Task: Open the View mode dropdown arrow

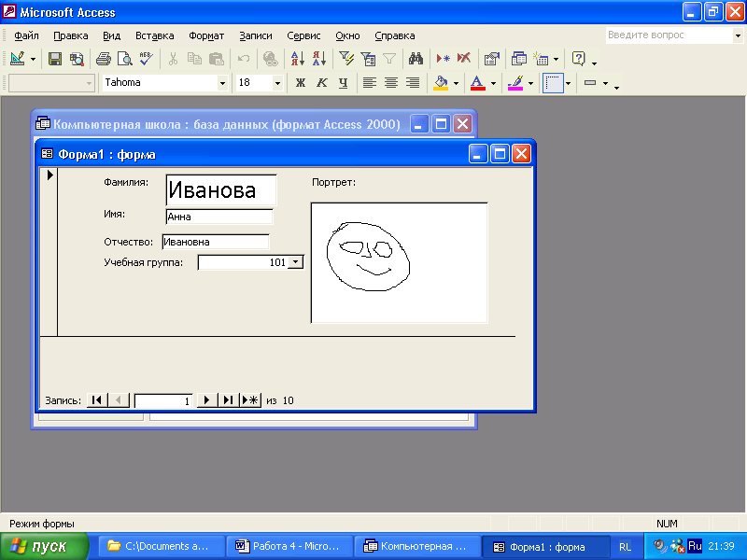Action: [33, 59]
